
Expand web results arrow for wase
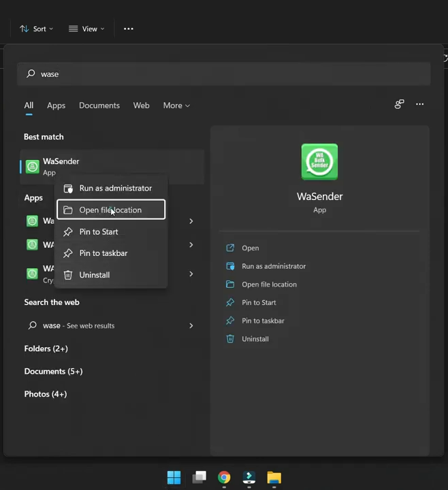coord(191,326)
